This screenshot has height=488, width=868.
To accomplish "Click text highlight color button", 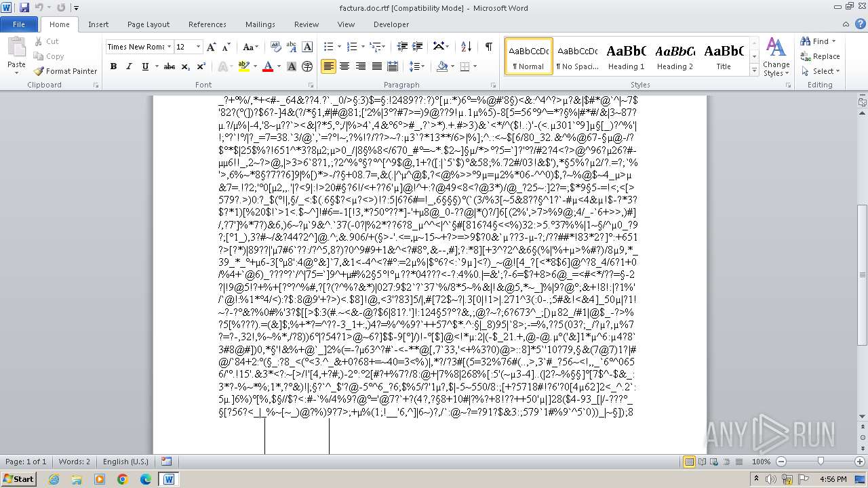I will [x=243, y=66].
